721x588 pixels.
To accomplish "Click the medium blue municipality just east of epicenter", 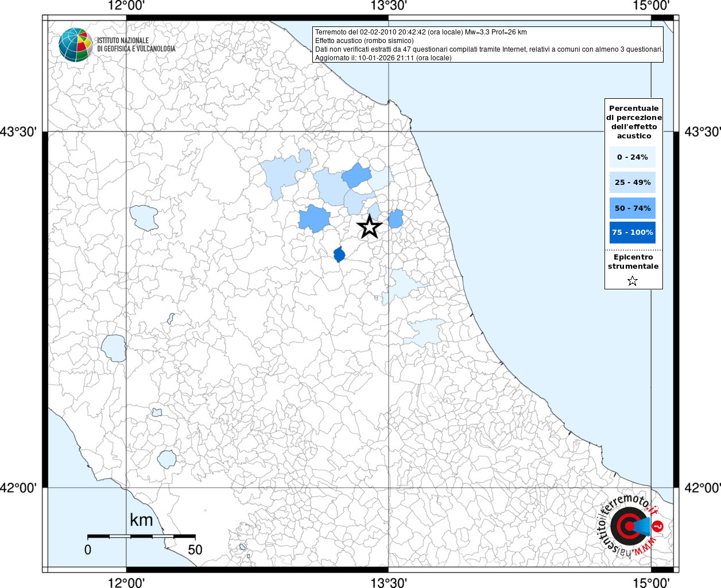I will [396, 219].
